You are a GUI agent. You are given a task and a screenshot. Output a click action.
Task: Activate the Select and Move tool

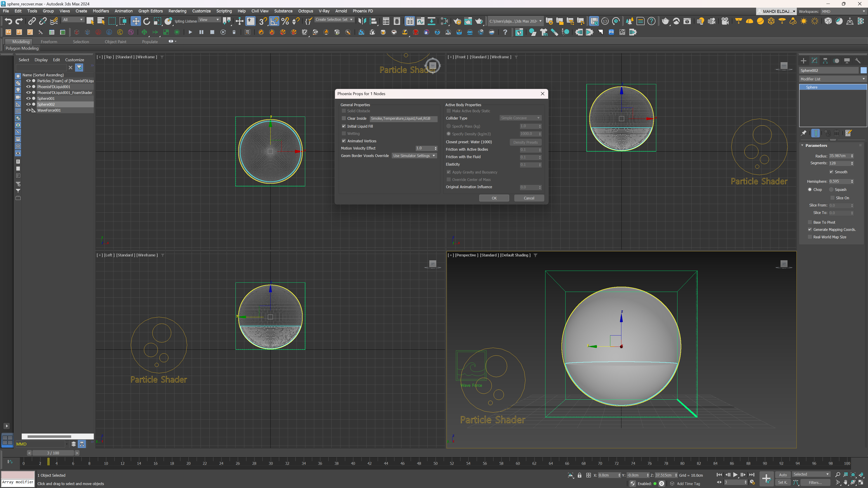(x=136, y=21)
